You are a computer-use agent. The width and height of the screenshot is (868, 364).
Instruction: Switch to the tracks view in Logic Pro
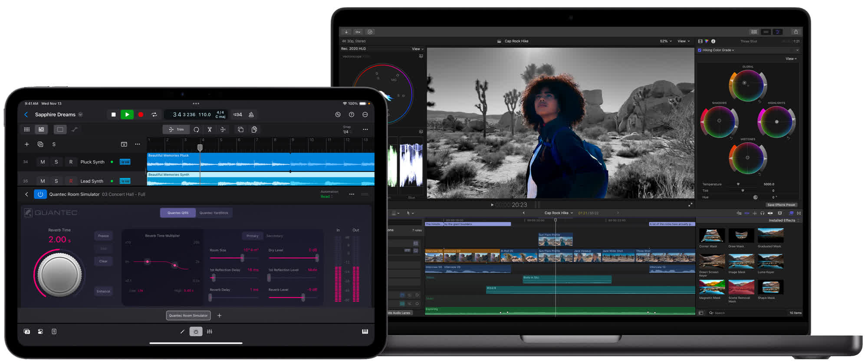[41, 129]
